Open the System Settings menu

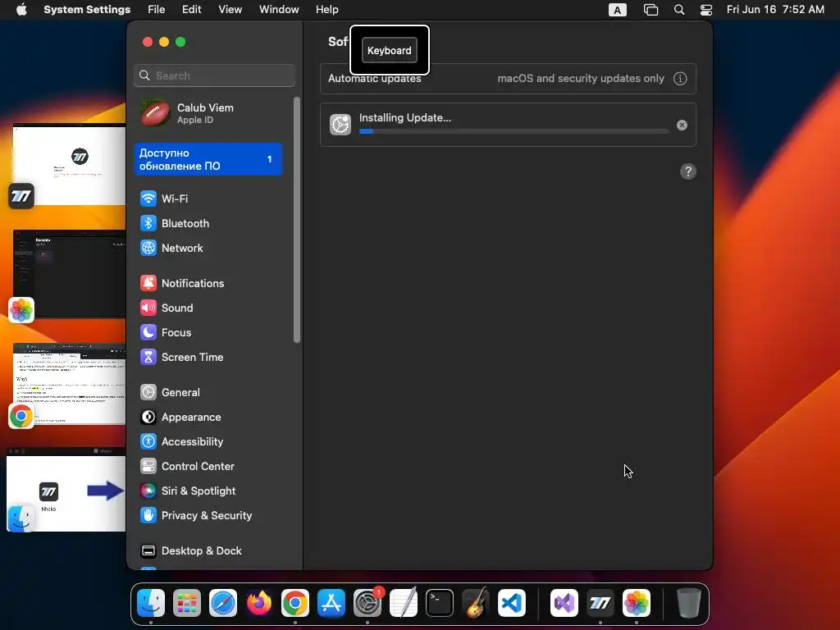point(87,10)
